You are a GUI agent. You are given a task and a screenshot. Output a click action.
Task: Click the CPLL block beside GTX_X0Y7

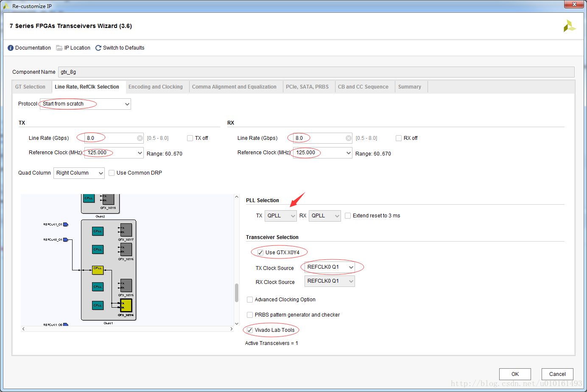click(x=98, y=231)
